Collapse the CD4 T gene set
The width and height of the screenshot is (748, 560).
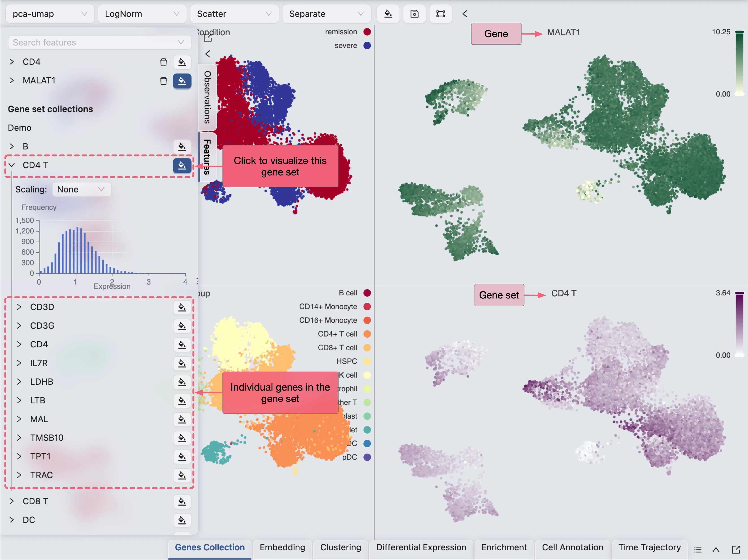pyautogui.click(x=12, y=165)
